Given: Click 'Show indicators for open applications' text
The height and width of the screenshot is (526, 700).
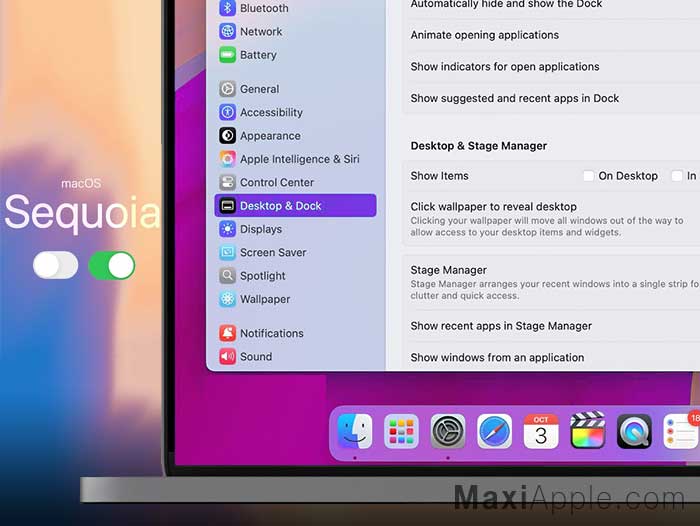Looking at the screenshot, I should pyautogui.click(x=505, y=67).
